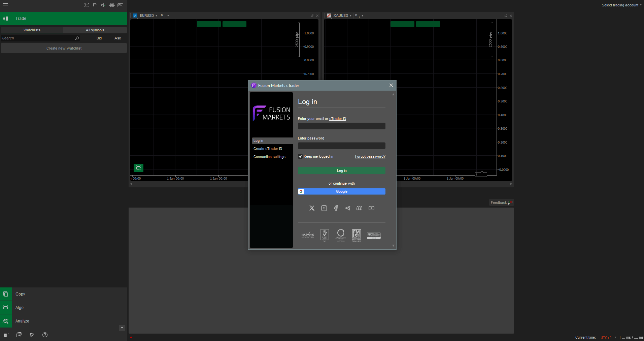This screenshot has height=341, width=644.
Task: Open the help question mark icon
Action: pos(45,335)
